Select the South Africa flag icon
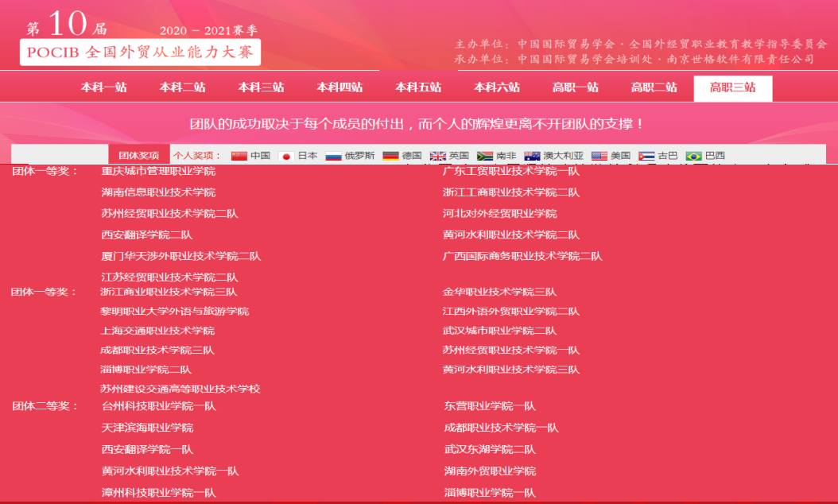838x504 pixels. 484,156
